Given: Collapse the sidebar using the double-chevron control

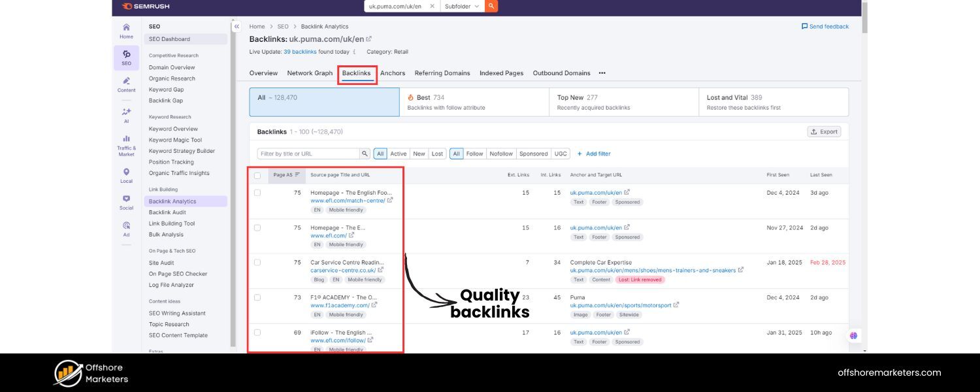Looking at the screenshot, I should 237,27.
